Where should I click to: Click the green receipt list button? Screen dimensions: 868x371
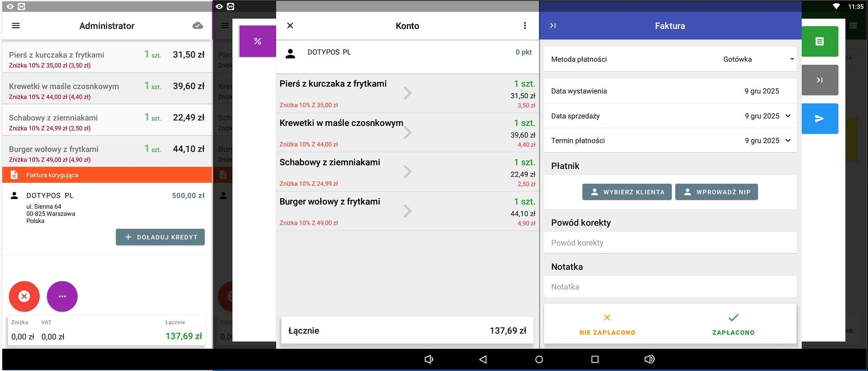point(819,42)
